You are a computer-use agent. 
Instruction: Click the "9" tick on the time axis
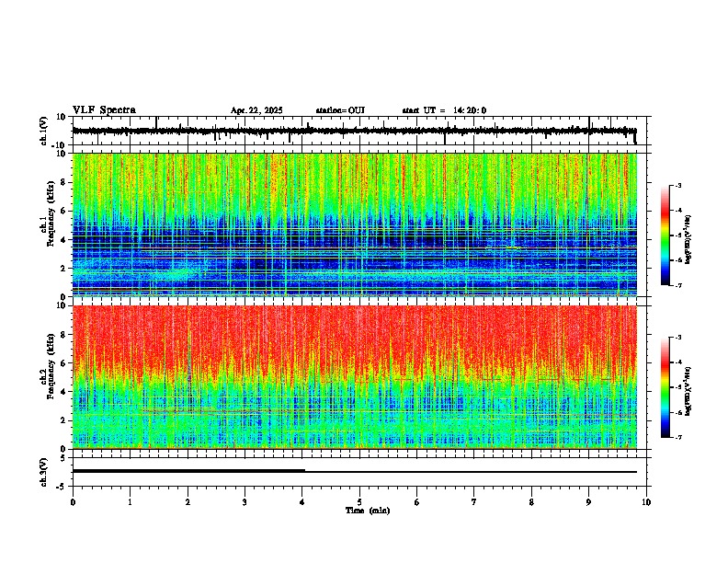(588, 502)
